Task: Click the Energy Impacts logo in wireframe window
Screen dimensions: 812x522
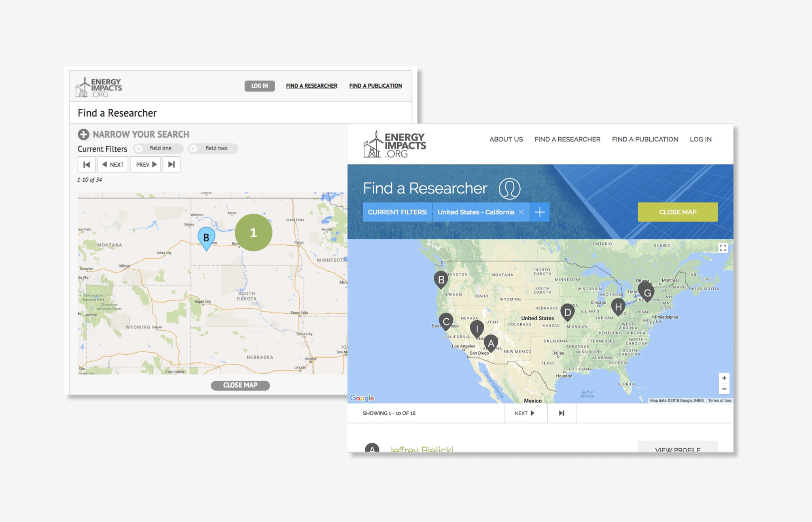Action: pyautogui.click(x=99, y=87)
